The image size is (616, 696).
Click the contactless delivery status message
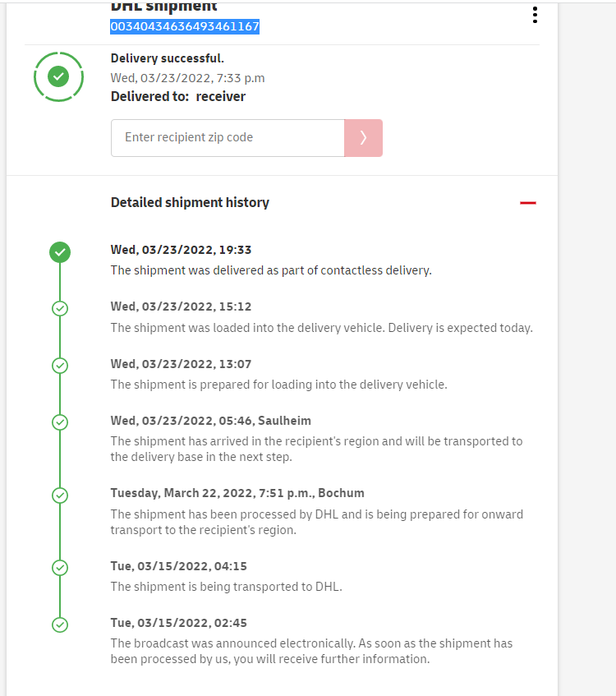click(271, 270)
